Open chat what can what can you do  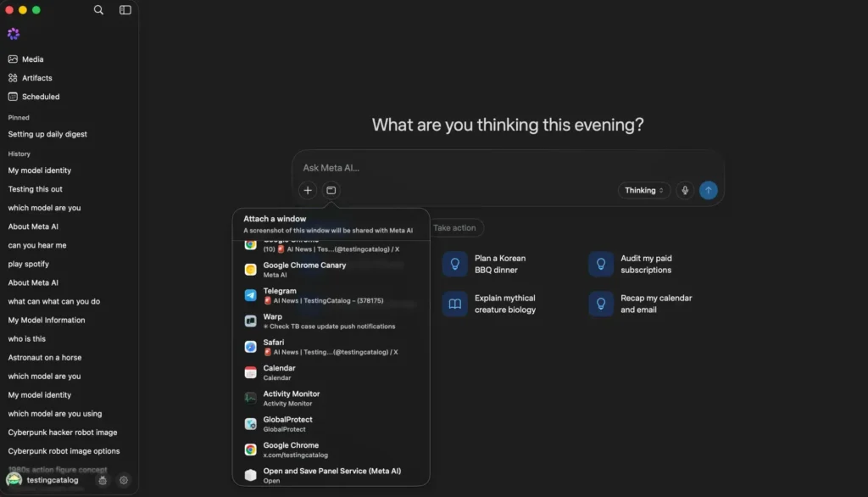53,301
